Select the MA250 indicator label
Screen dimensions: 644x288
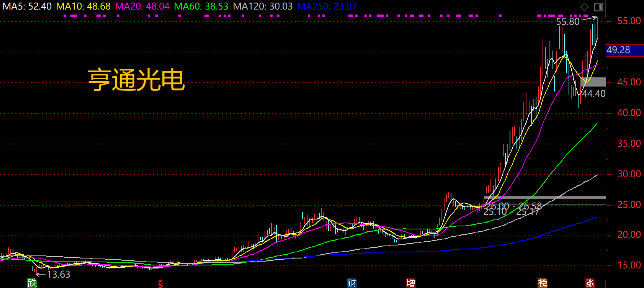tap(327, 7)
